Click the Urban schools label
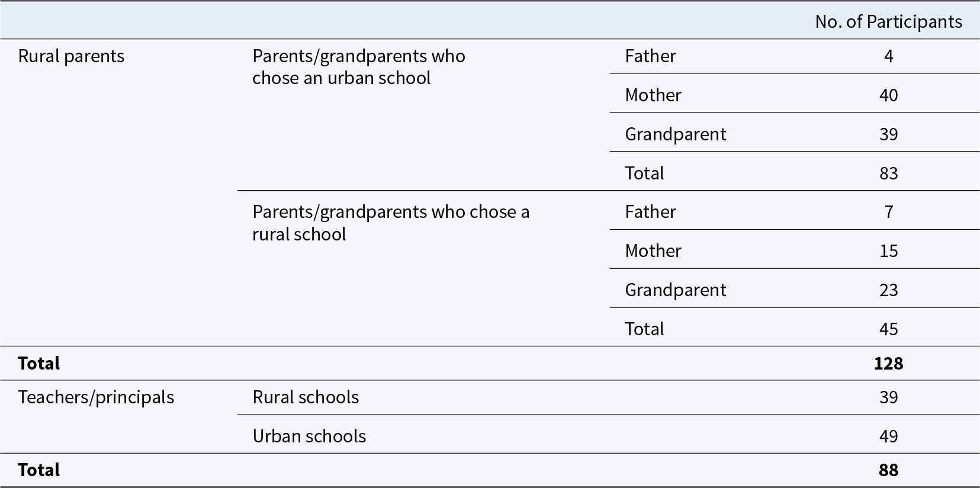The height and width of the screenshot is (488, 980). point(309,436)
